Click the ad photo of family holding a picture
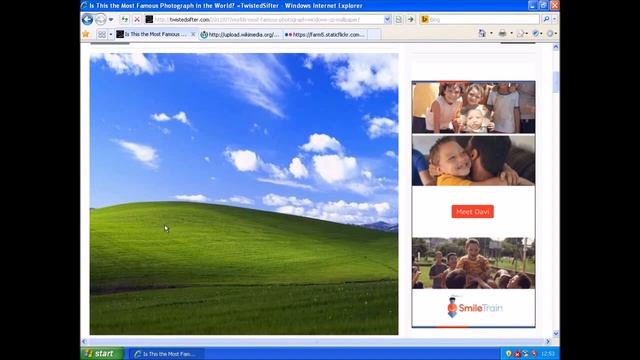640x360 pixels. tap(473, 107)
